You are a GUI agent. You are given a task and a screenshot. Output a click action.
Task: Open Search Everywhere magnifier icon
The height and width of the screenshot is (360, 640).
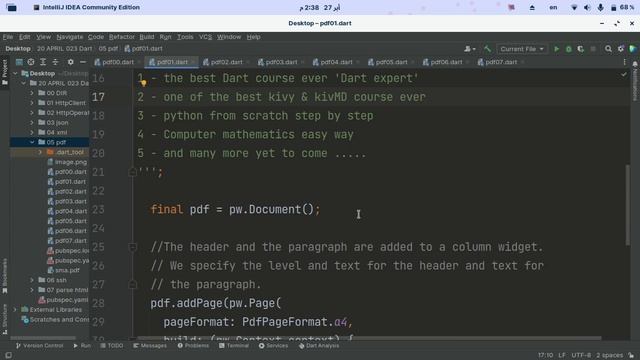click(x=608, y=49)
